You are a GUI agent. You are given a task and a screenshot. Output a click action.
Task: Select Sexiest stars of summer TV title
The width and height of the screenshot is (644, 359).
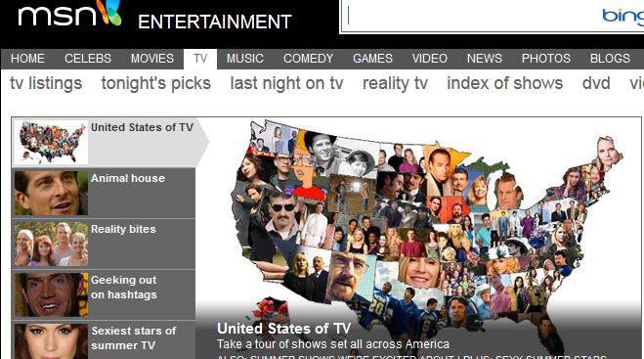(134, 338)
